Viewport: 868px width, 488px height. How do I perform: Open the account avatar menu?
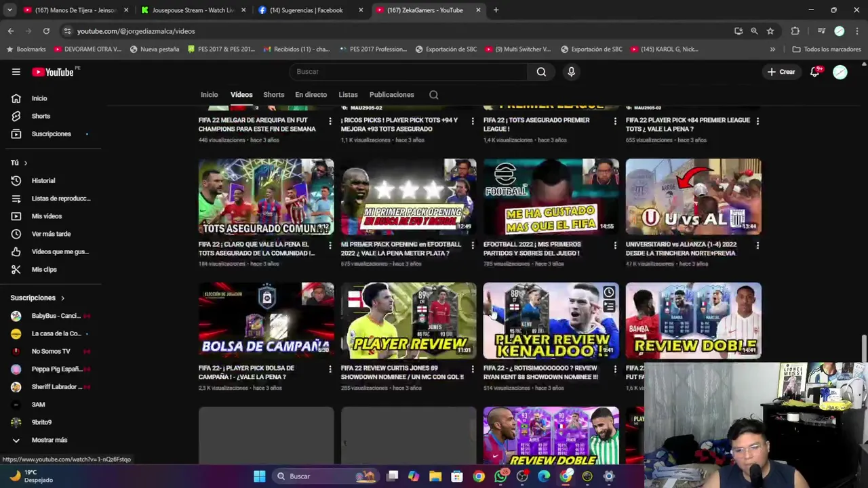tap(840, 72)
